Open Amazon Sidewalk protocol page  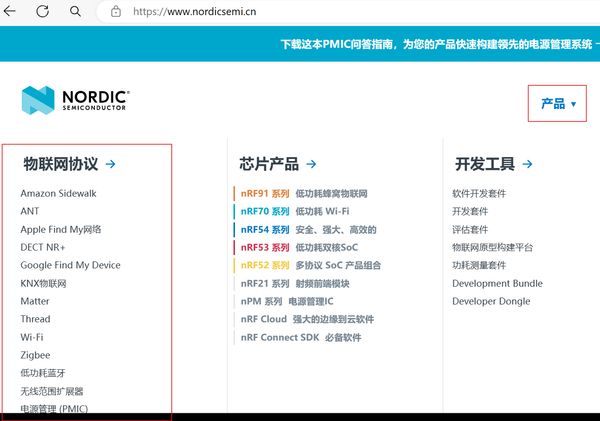point(58,193)
